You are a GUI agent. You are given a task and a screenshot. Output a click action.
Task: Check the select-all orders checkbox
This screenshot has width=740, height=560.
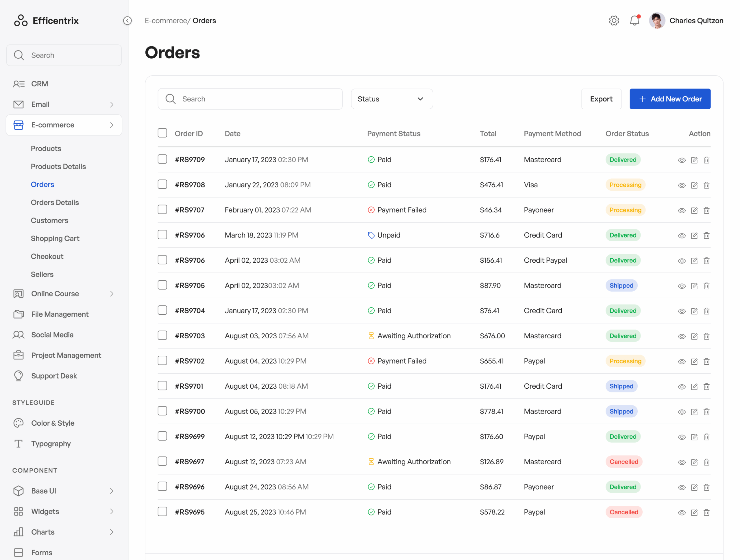[162, 133]
